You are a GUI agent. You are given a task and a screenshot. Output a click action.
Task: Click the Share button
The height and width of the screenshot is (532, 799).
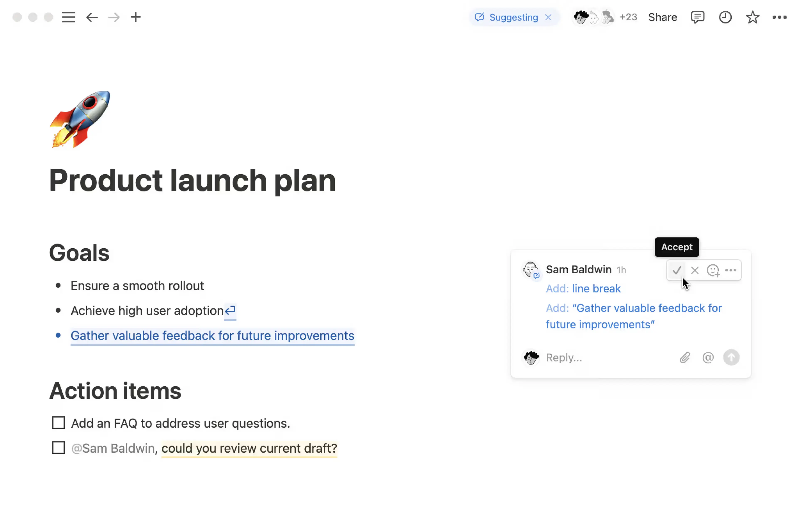click(x=662, y=17)
